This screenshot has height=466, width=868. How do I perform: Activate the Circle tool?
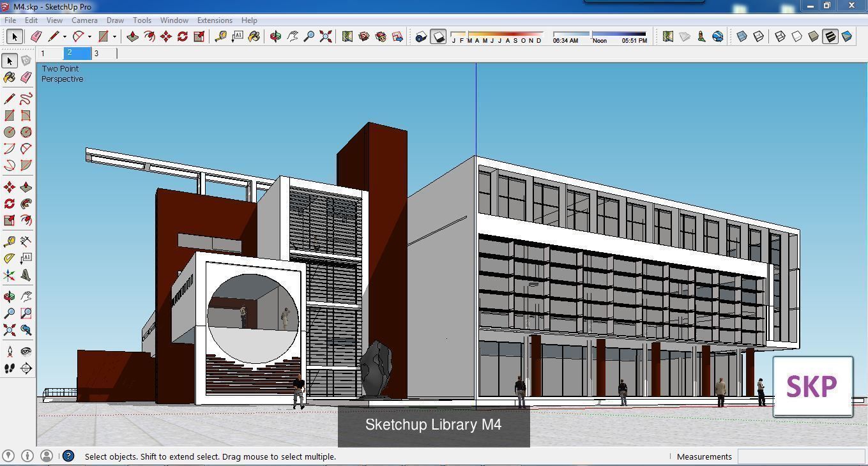pos(10,132)
